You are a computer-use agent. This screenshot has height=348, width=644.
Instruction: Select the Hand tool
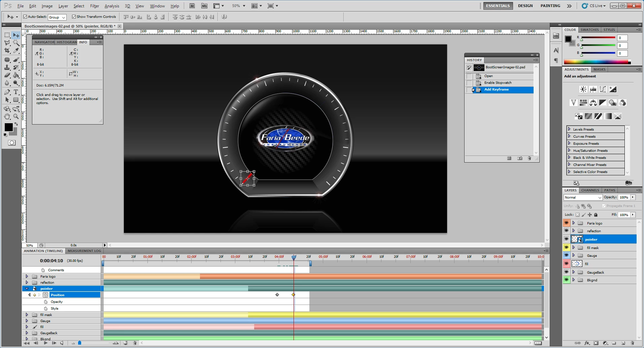[7, 116]
